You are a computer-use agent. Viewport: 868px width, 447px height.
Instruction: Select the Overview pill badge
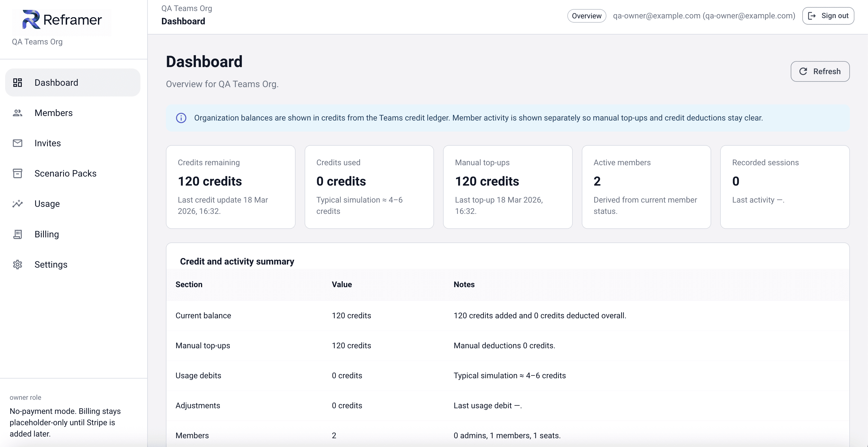(x=586, y=16)
